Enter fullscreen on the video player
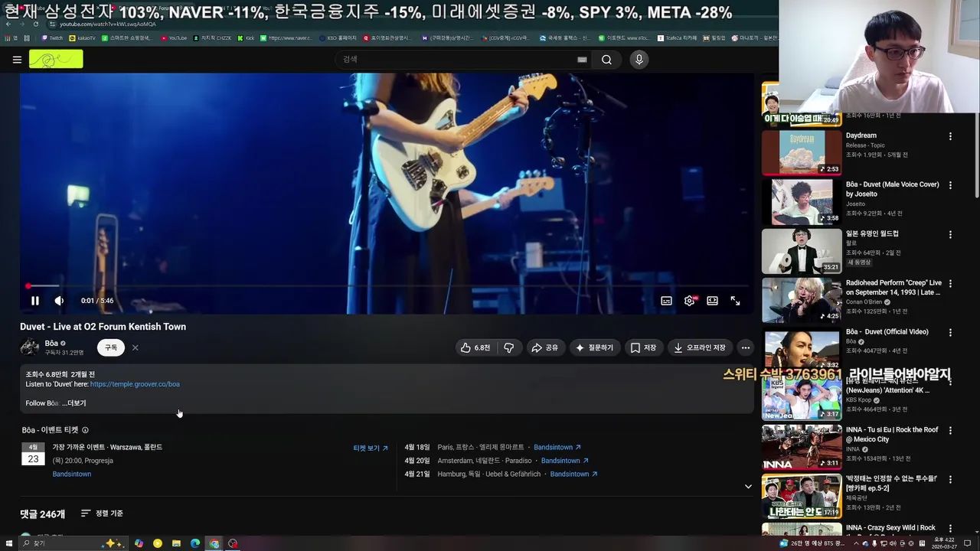This screenshot has width=980, height=551. 735,301
